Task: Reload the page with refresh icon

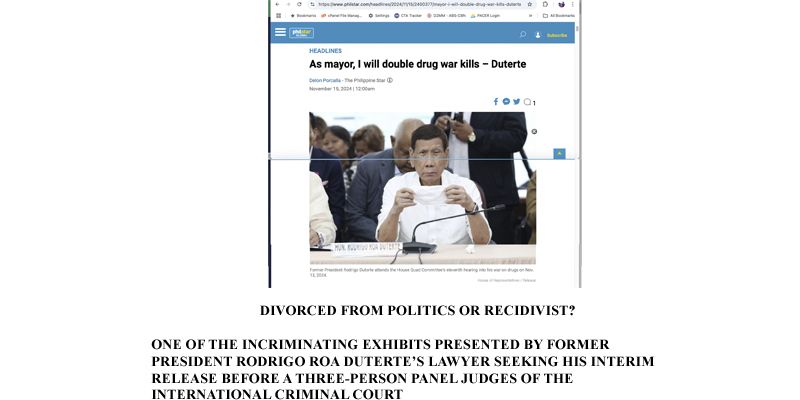Action: (x=299, y=4)
